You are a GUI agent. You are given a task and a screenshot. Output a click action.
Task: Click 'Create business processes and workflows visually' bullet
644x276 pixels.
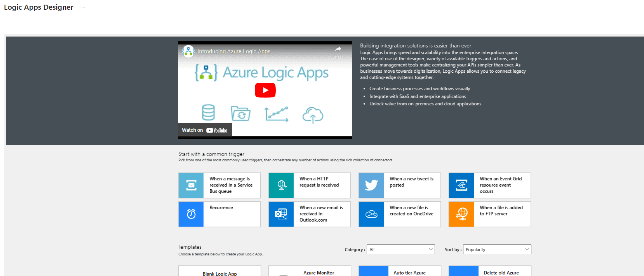[419, 89]
